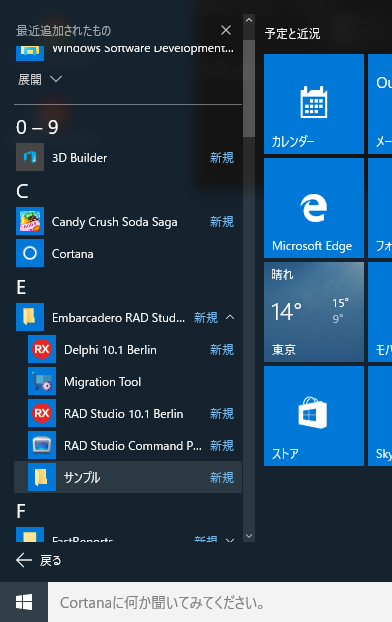Viewport: 392px width, 622px height.
Task: Click the C section letter header
Action: pyautogui.click(x=22, y=191)
